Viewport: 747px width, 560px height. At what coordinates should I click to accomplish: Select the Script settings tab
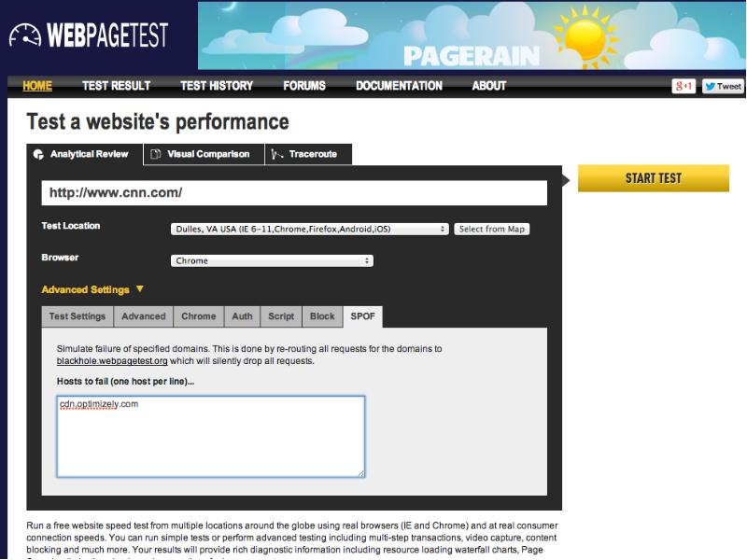click(x=281, y=316)
